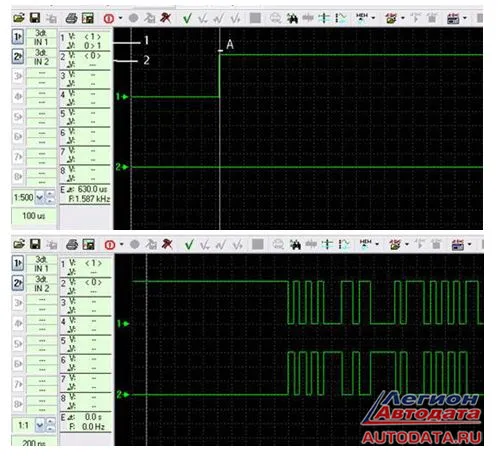Open the 1:500 scale dropdown
Screen dimensions: 498x456
pyautogui.click(x=39, y=197)
